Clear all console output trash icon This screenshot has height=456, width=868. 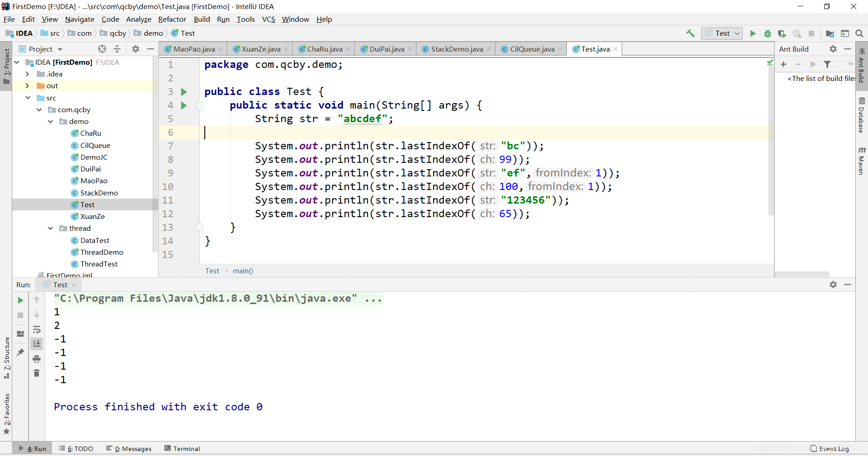click(37, 373)
